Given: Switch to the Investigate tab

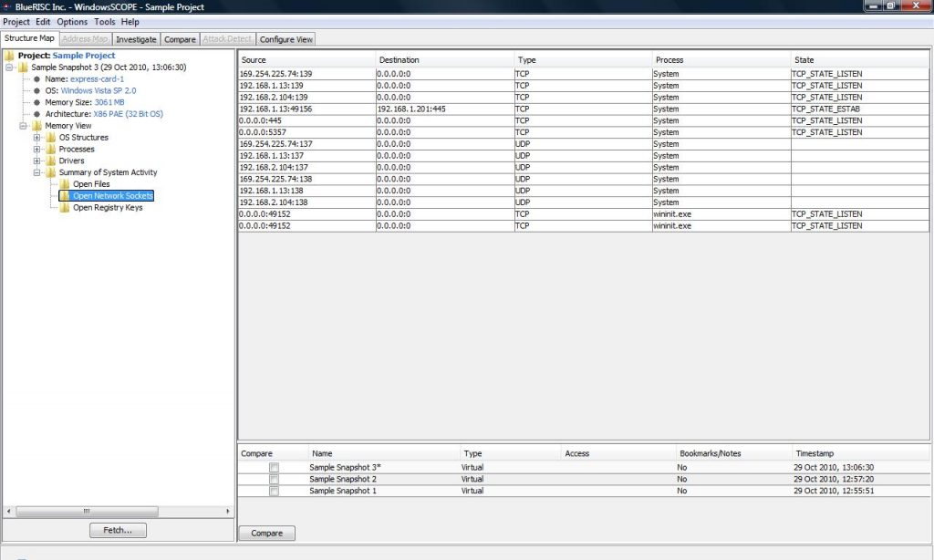Looking at the screenshot, I should tap(136, 39).
